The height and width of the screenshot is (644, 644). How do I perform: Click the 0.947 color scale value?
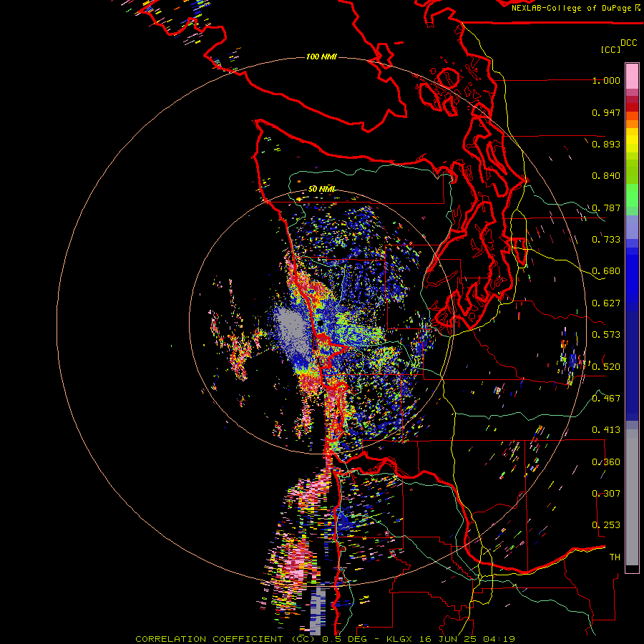point(606,112)
